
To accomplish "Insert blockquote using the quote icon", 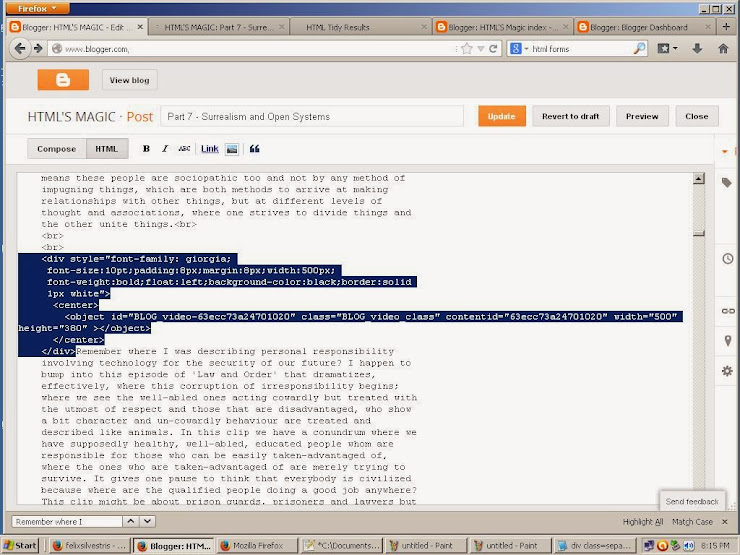I will (x=254, y=149).
